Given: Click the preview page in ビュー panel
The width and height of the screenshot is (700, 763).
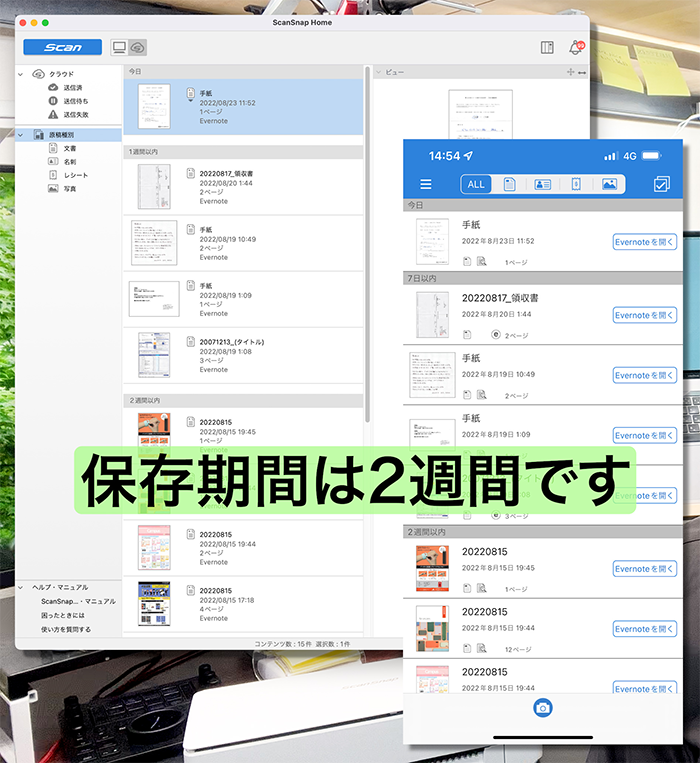Looking at the screenshot, I should (x=481, y=114).
